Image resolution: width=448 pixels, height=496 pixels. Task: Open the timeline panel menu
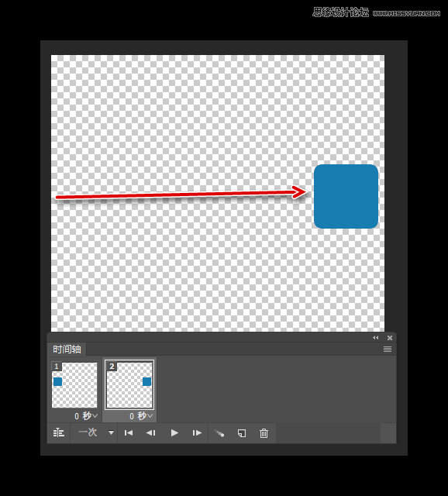pyautogui.click(x=388, y=350)
